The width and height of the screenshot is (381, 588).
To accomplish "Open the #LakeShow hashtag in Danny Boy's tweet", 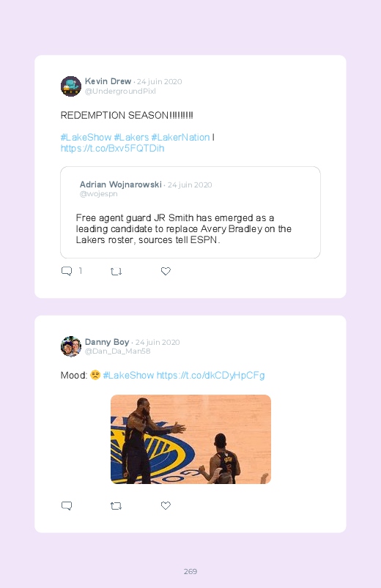I will pyautogui.click(x=128, y=376).
